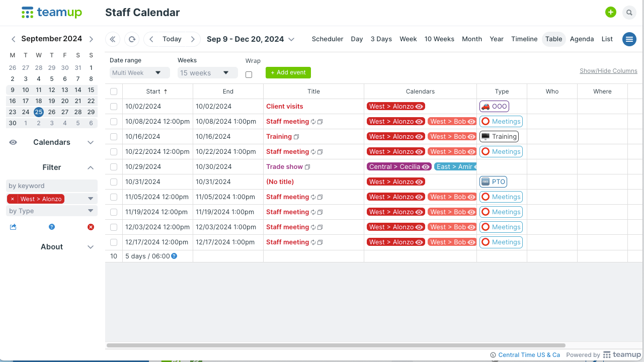
Task: Select the Training row checkbox
Action: coord(114,137)
